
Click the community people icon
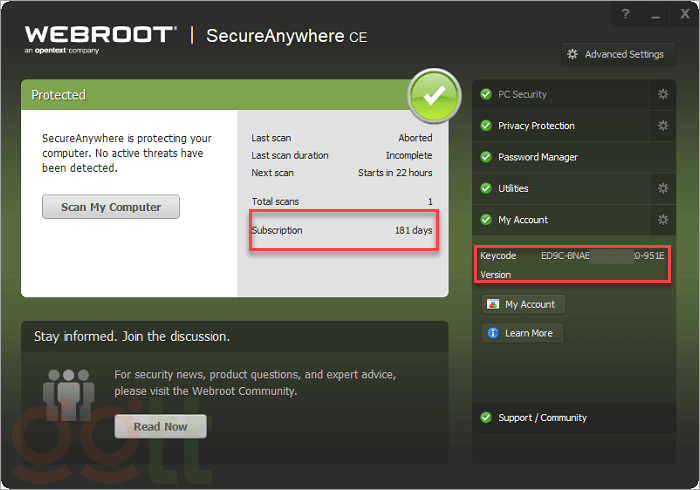pyautogui.click(x=68, y=390)
